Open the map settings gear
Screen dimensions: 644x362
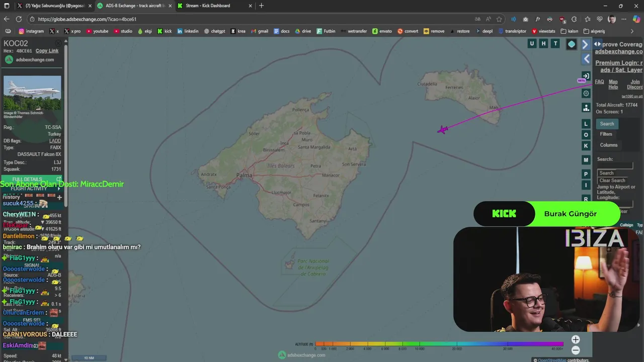click(586, 94)
